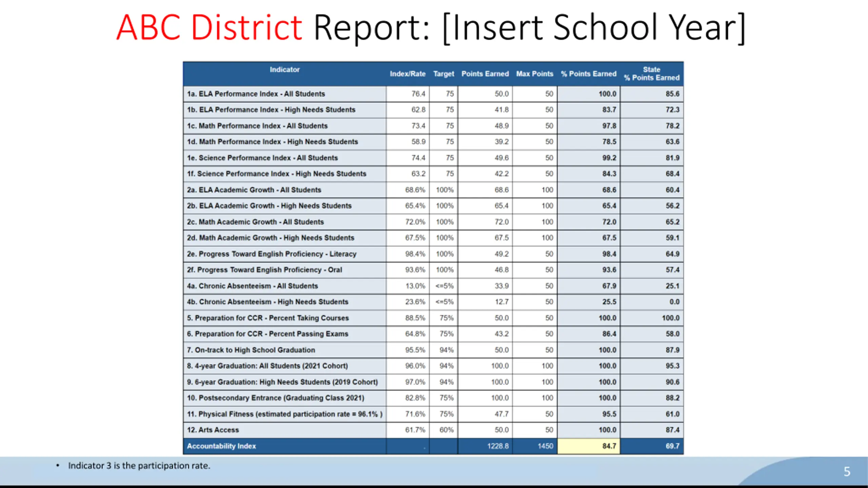Select the 'Index/Rate' column header
Image resolution: width=868 pixels, height=488 pixels.
point(408,74)
